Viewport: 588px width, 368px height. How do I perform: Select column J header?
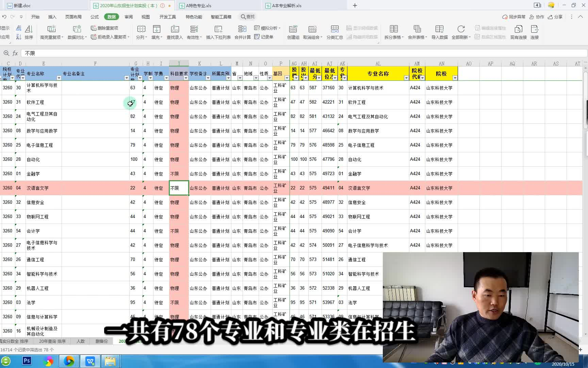click(179, 63)
